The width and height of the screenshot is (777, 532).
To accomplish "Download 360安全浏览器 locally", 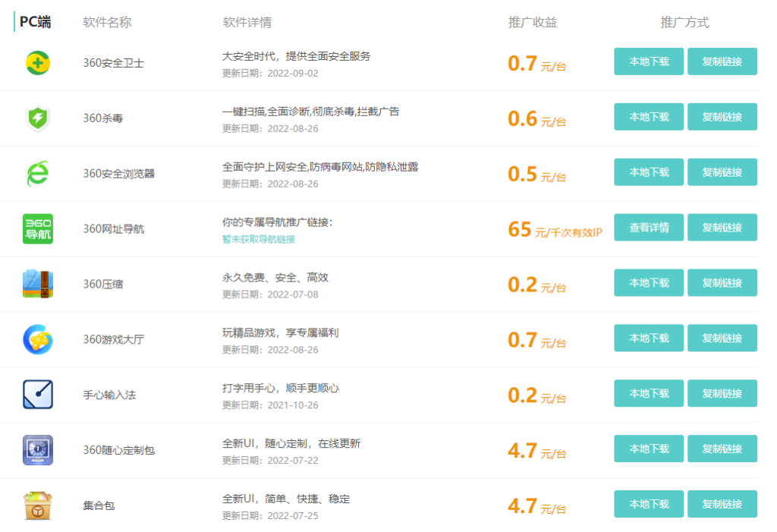I will (x=649, y=172).
